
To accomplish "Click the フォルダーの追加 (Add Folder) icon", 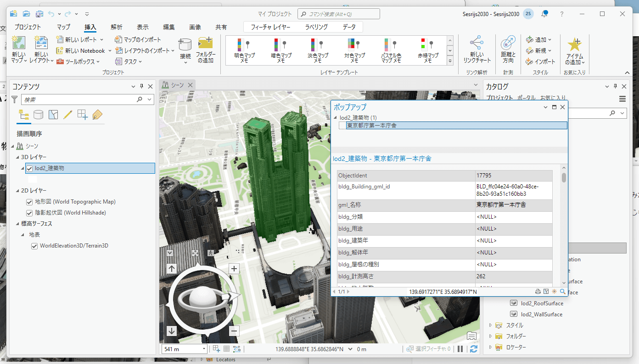I will (205, 44).
